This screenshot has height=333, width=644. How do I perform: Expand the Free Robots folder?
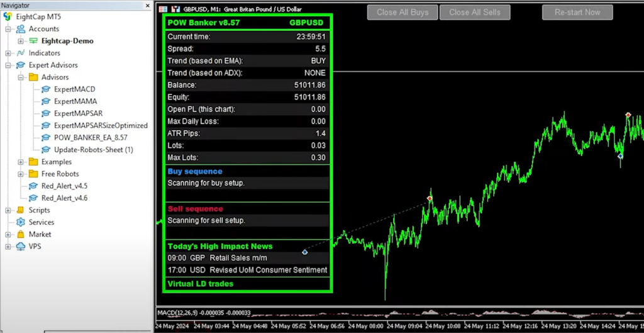pyautogui.click(x=21, y=174)
